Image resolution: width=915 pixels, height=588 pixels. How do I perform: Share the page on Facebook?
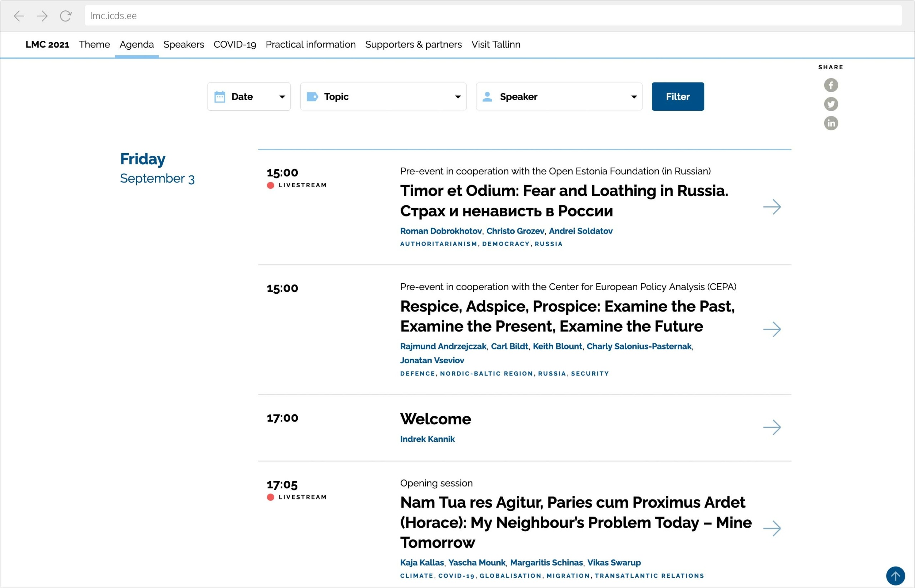click(x=831, y=85)
